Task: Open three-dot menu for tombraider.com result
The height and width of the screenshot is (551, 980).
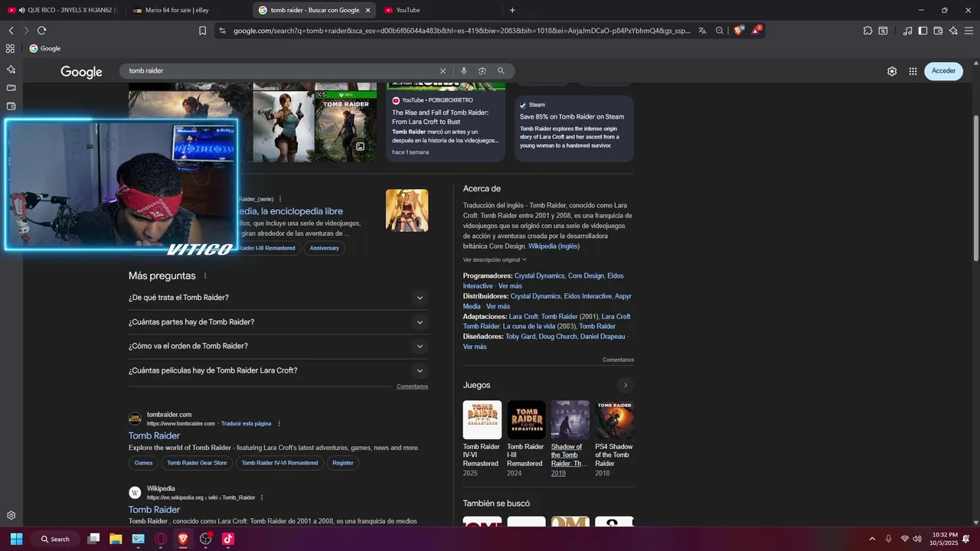Action: (279, 423)
